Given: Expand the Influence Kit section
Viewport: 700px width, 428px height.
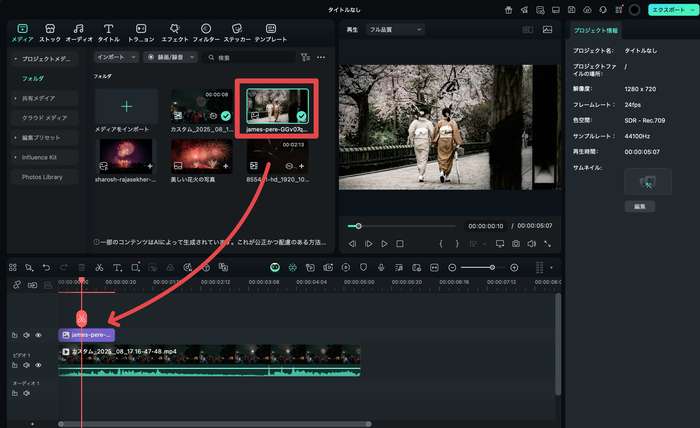Looking at the screenshot, I should click(x=15, y=157).
